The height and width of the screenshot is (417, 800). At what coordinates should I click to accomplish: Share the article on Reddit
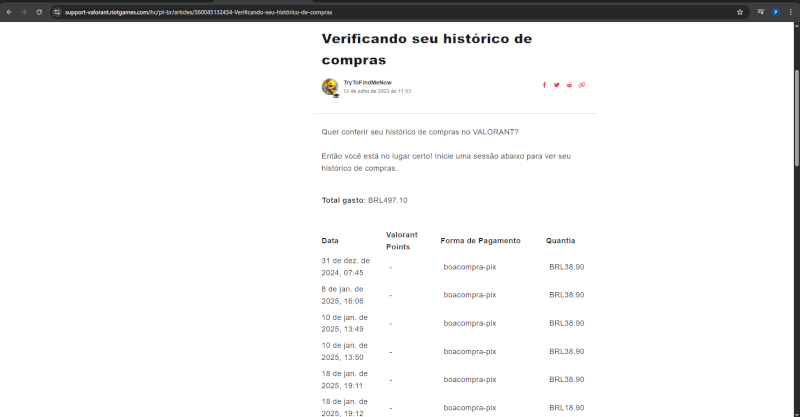pos(569,85)
